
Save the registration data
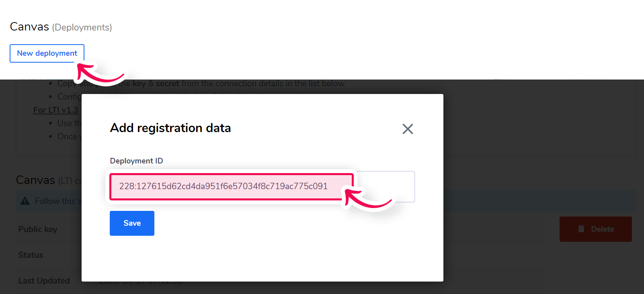[x=132, y=223]
